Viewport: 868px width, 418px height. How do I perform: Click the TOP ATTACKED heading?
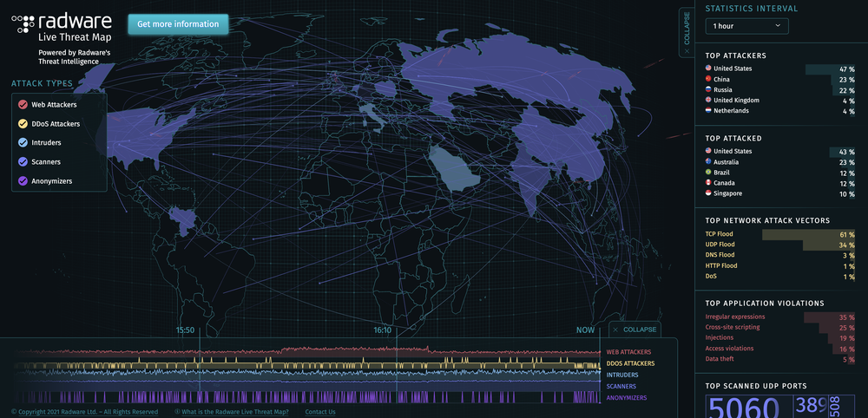(733, 138)
